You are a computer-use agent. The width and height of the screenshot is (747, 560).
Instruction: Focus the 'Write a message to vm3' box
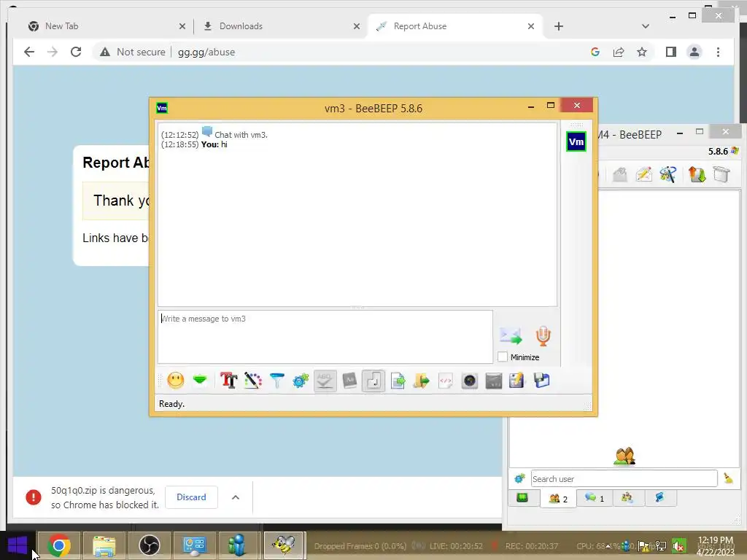[325, 337]
